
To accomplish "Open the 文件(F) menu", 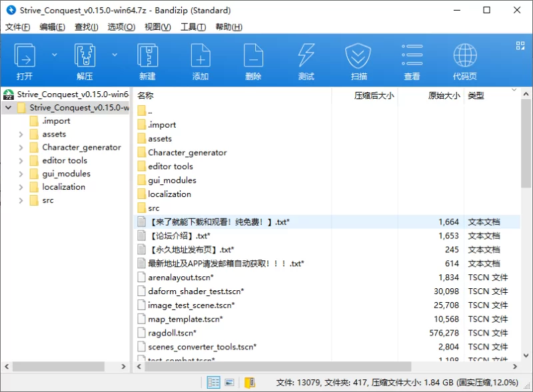I will [17, 27].
